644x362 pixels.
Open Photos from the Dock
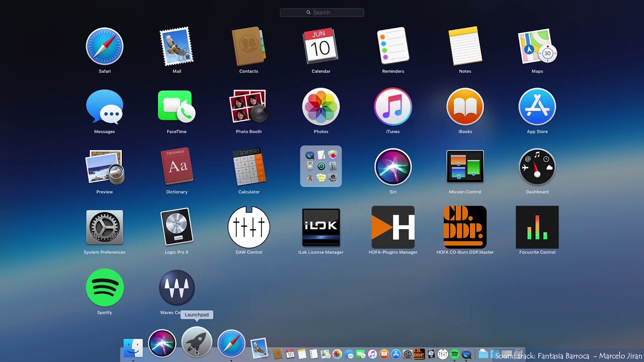[x=337, y=354]
